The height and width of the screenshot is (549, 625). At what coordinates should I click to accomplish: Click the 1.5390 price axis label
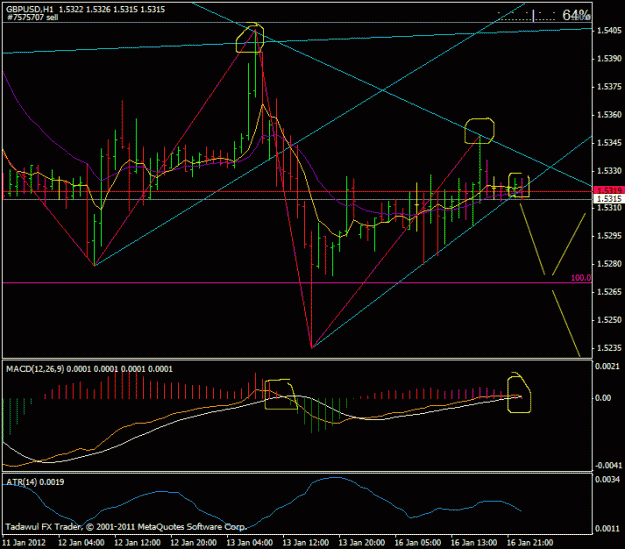click(609, 59)
